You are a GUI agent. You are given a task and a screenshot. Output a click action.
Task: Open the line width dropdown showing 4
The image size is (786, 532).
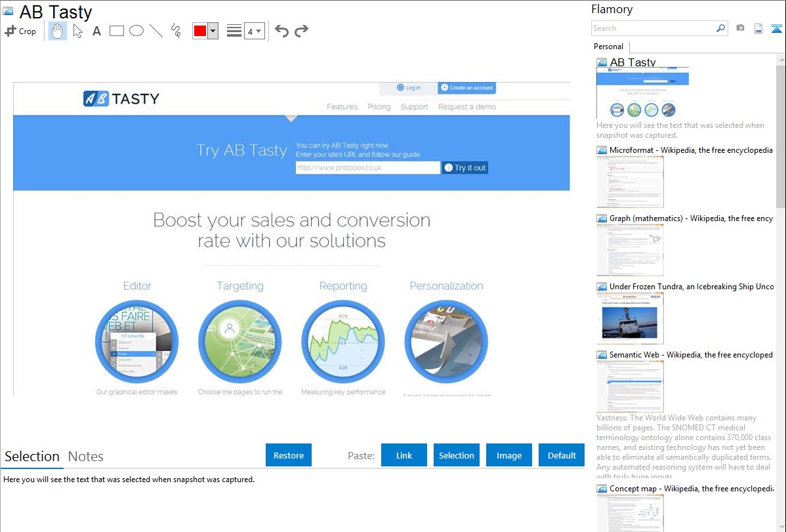coord(255,31)
